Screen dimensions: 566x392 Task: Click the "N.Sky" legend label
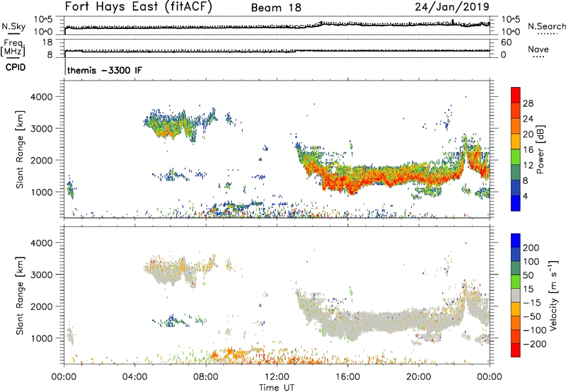point(13,26)
